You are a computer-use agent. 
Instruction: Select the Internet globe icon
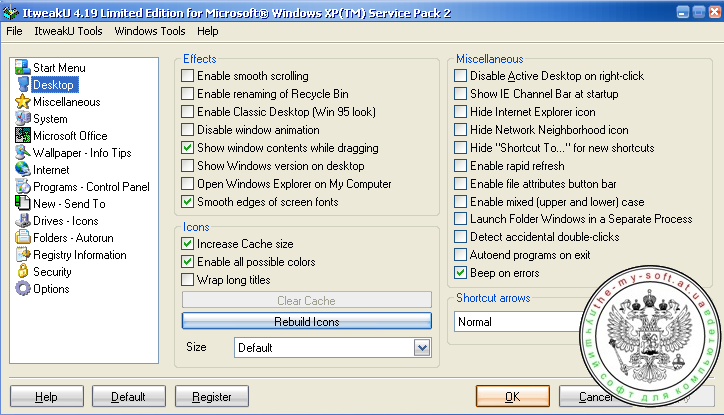click(x=22, y=170)
